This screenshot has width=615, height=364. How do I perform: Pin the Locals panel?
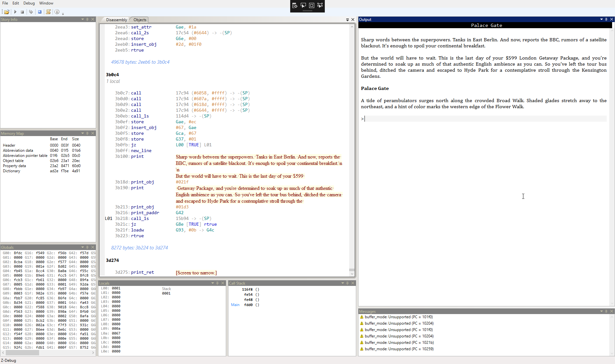(217, 283)
